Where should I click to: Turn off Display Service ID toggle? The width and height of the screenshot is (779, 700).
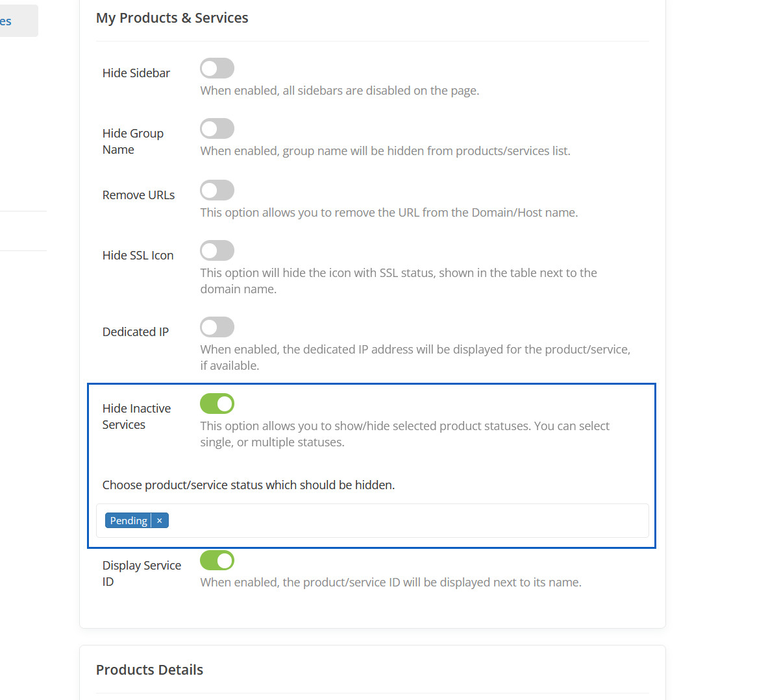(x=217, y=561)
